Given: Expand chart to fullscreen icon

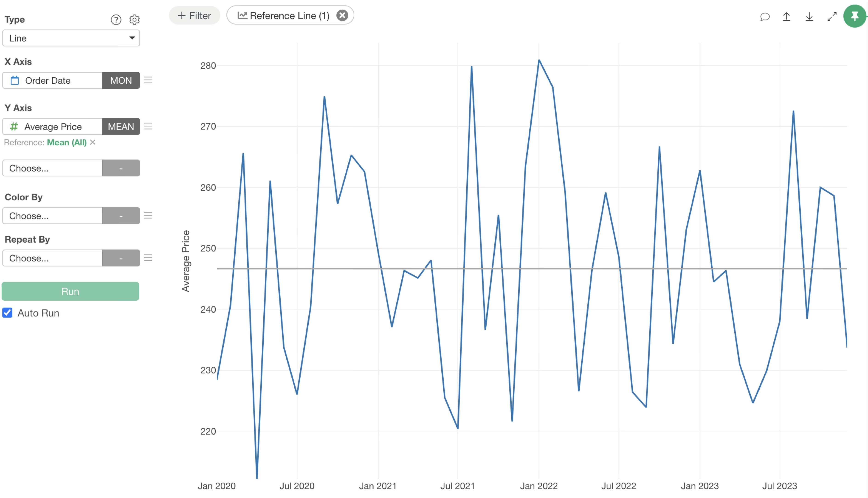Looking at the screenshot, I should (x=832, y=16).
